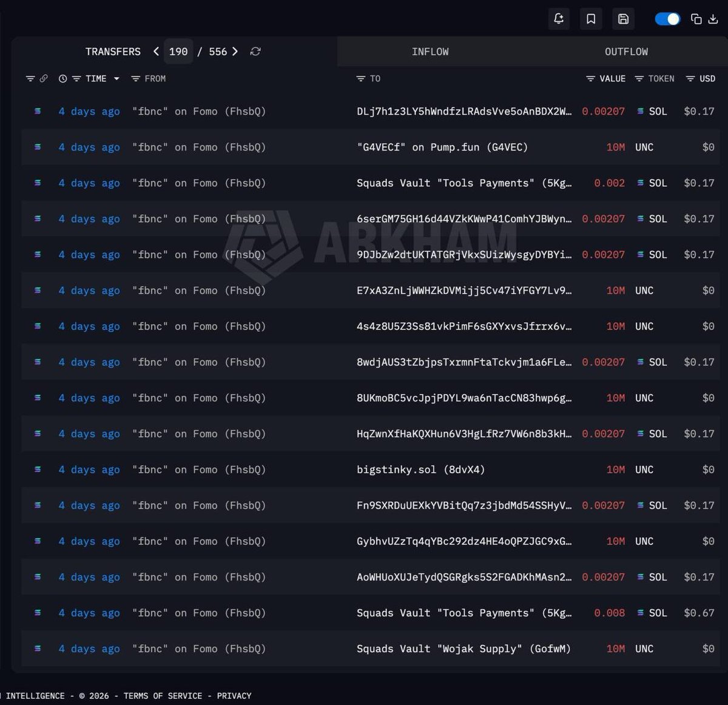Open the USD column filter

[x=690, y=79]
